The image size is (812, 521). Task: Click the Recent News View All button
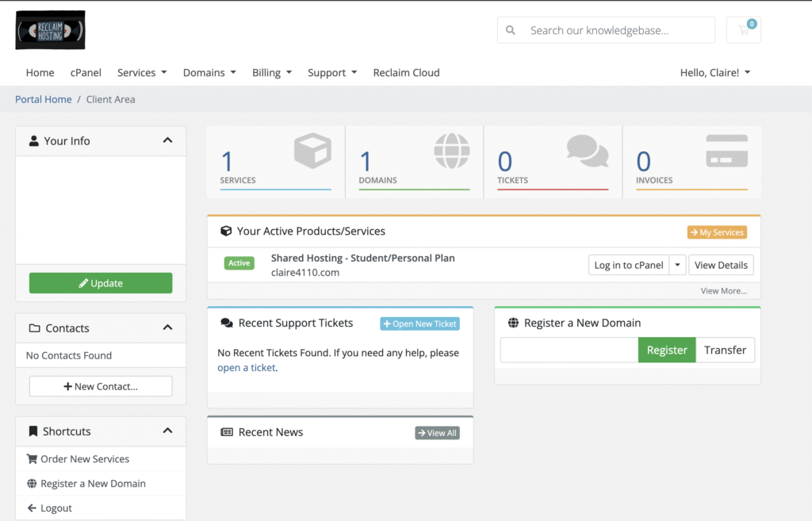437,433
